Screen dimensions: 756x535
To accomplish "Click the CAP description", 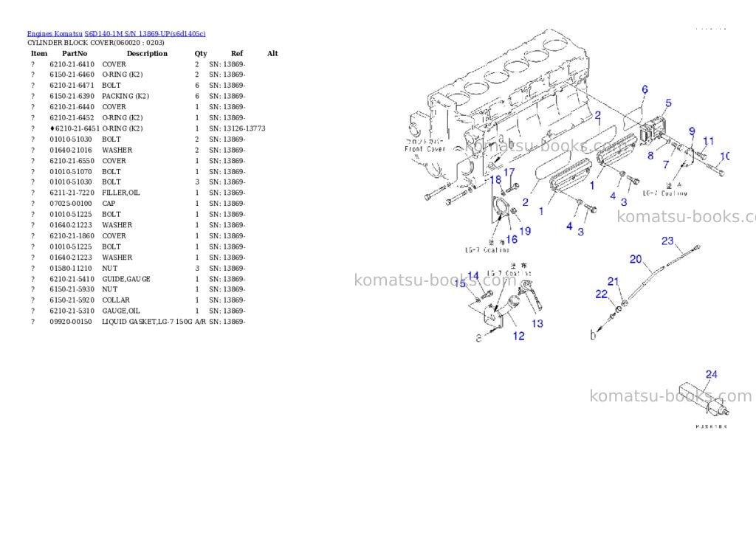I will click(x=109, y=204).
